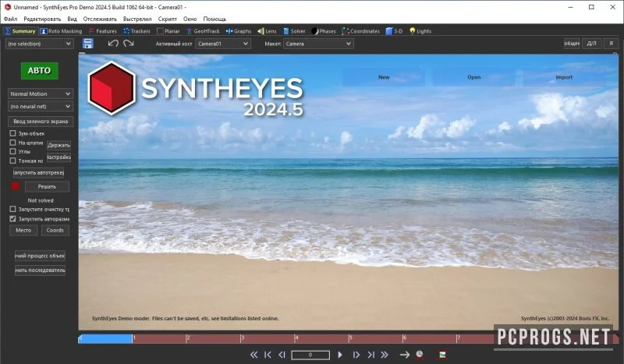Click the Coords button

[55, 231]
